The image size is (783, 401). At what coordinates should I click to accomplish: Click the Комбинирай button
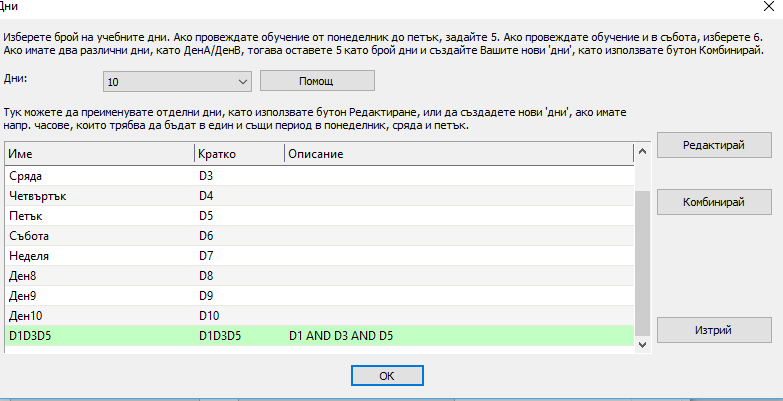click(x=713, y=202)
